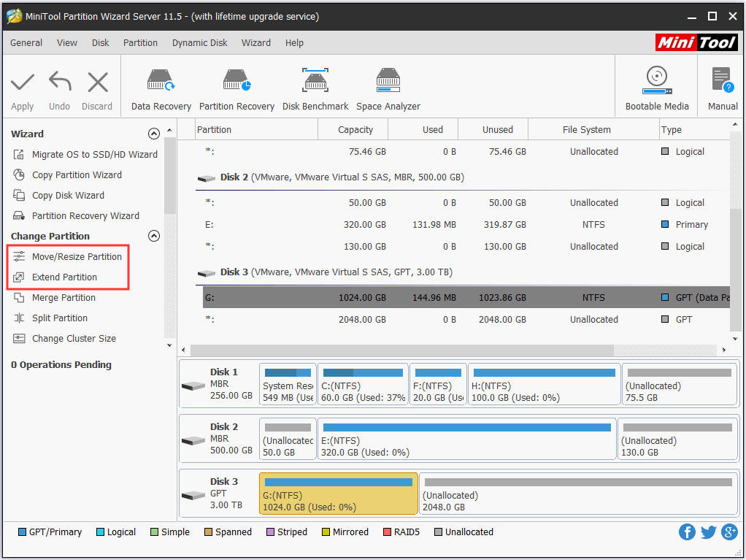
Task: Click the Merge Partition icon
Action: click(19, 298)
